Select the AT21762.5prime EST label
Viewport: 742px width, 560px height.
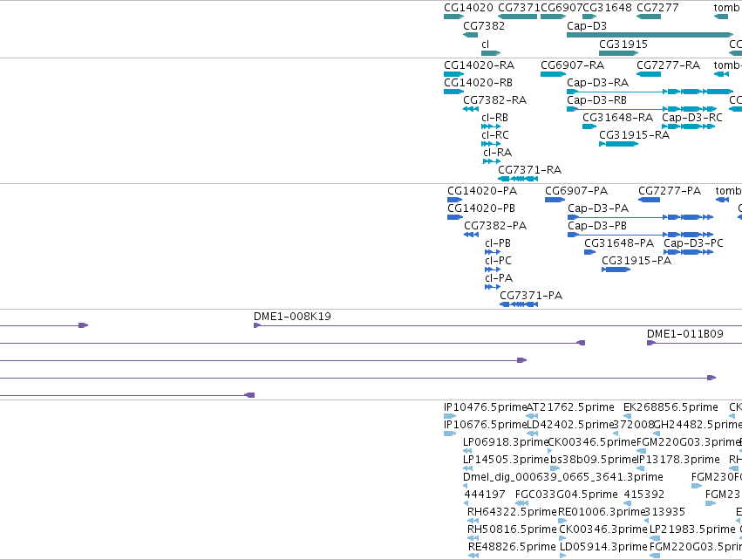pyautogui.click(x=571, y=407)
